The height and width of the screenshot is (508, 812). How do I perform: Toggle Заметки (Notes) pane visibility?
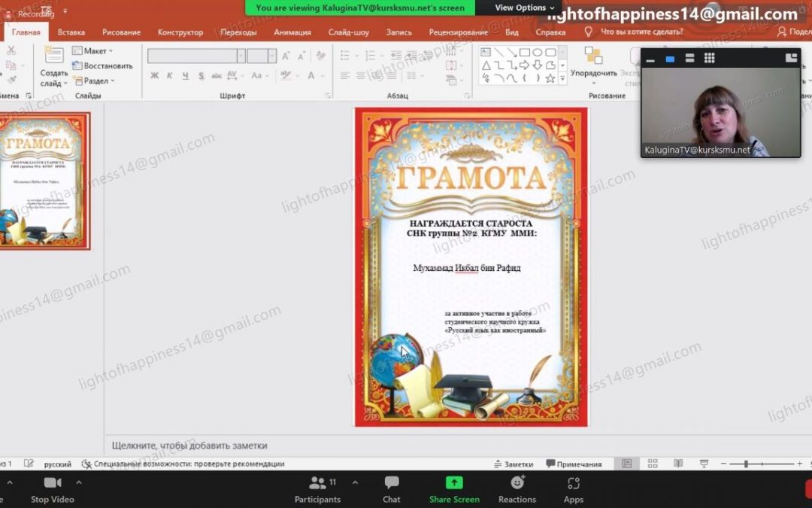click(x=515, y=464)
